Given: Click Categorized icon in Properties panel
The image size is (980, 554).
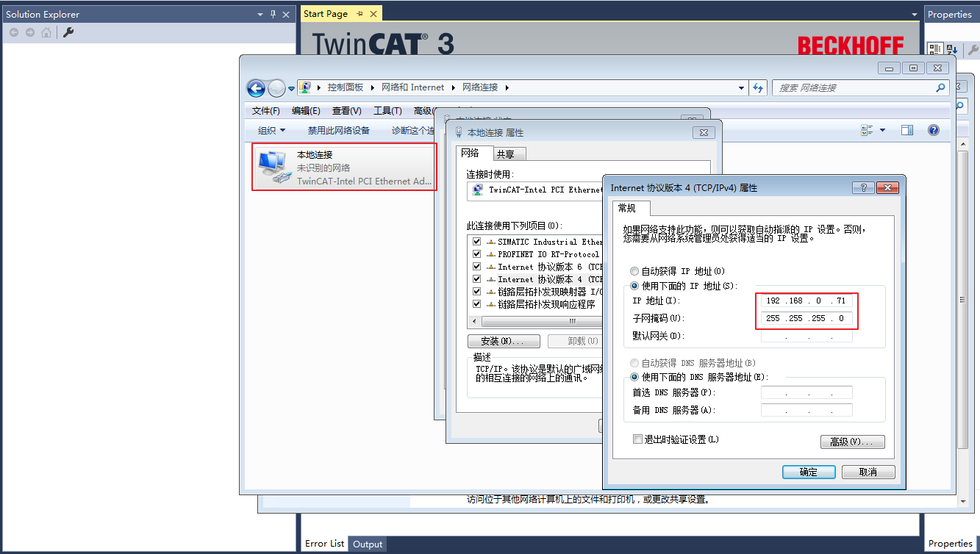Looking at the screenshot, I should tap(935, 49).
